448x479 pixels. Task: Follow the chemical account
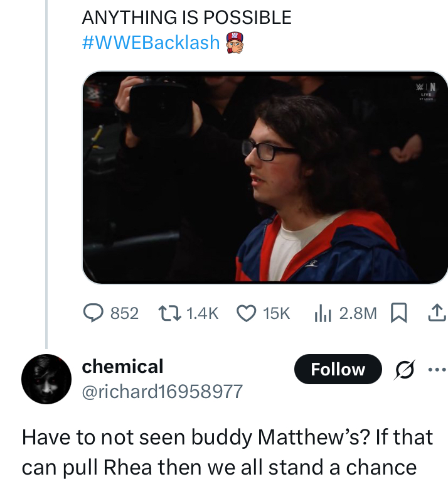(338, 369)
